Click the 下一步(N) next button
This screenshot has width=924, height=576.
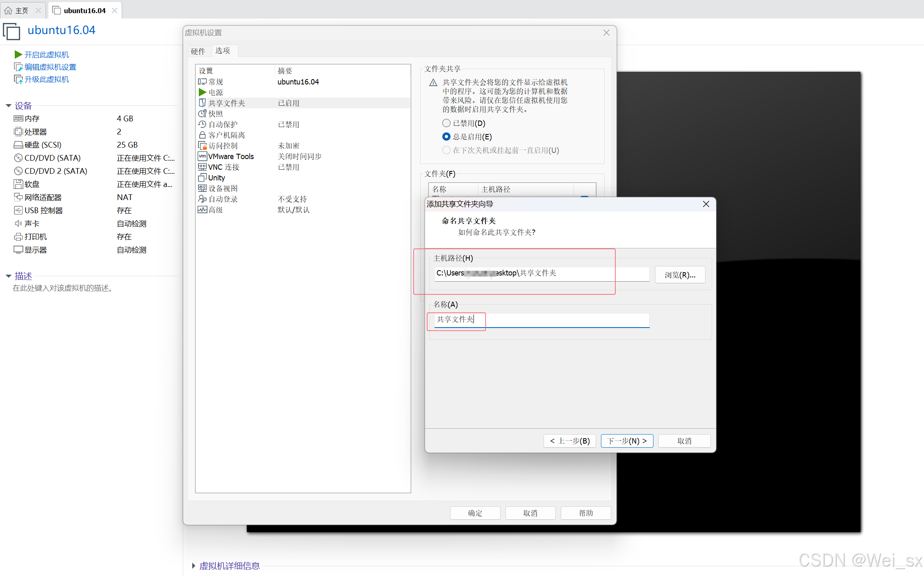click(626, 441)
